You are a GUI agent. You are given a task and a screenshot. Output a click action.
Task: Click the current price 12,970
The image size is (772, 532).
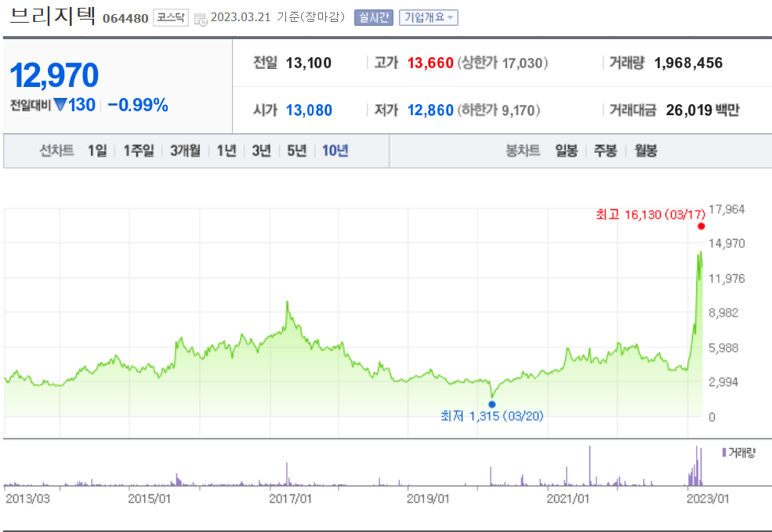54,75
